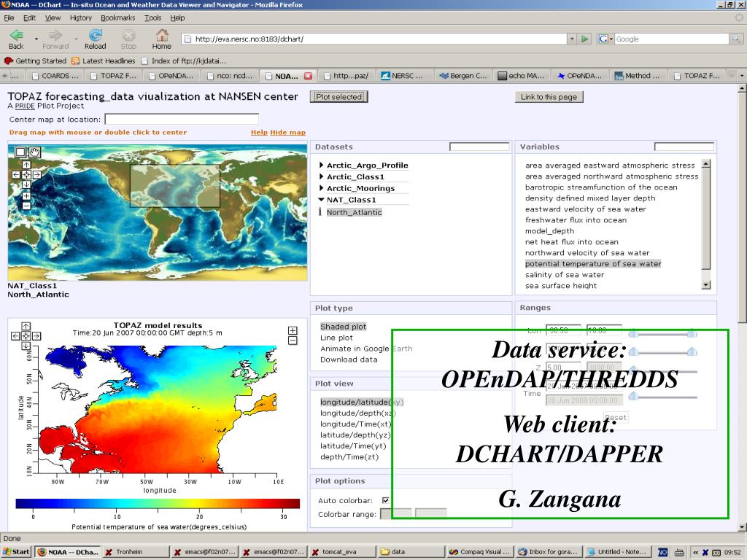Select 'Download data' plot type
747x560 pixels.
pyautogui.click(x=349, y=359)
